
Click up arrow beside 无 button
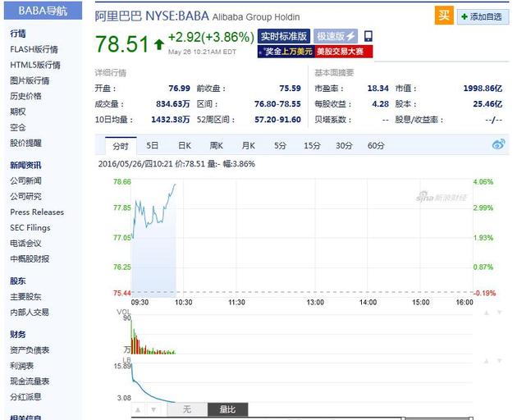tap(138, 410)
